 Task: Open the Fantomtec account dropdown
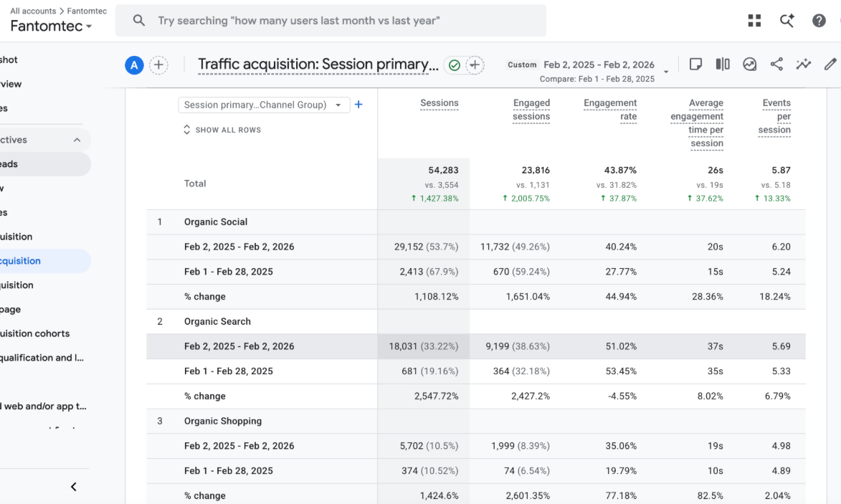pos(51,26)
